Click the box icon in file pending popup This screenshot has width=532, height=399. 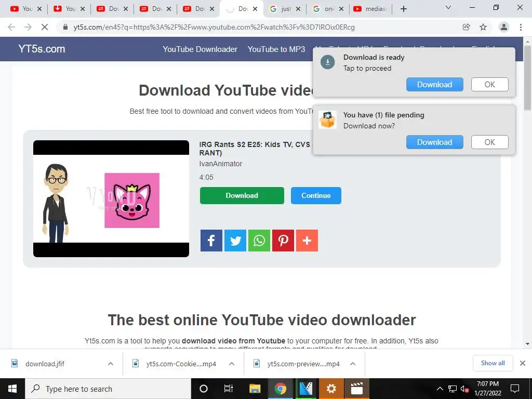[327, 120]
